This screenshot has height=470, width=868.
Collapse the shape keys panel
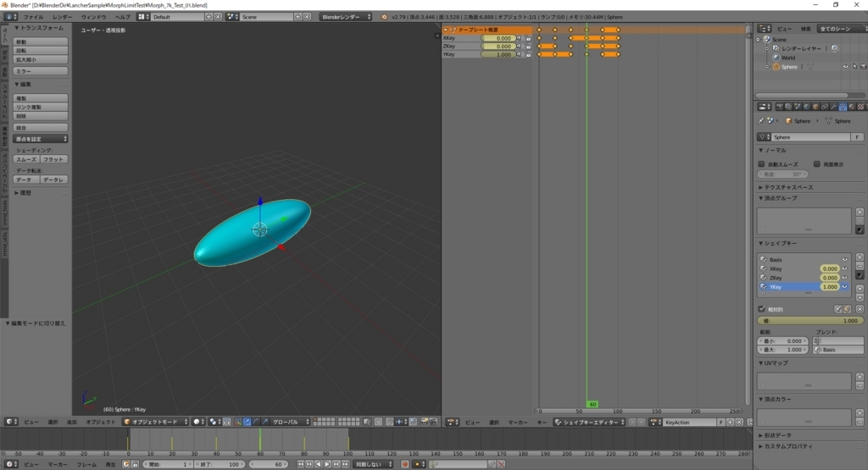pyautogui.click(x=761, y=243)
